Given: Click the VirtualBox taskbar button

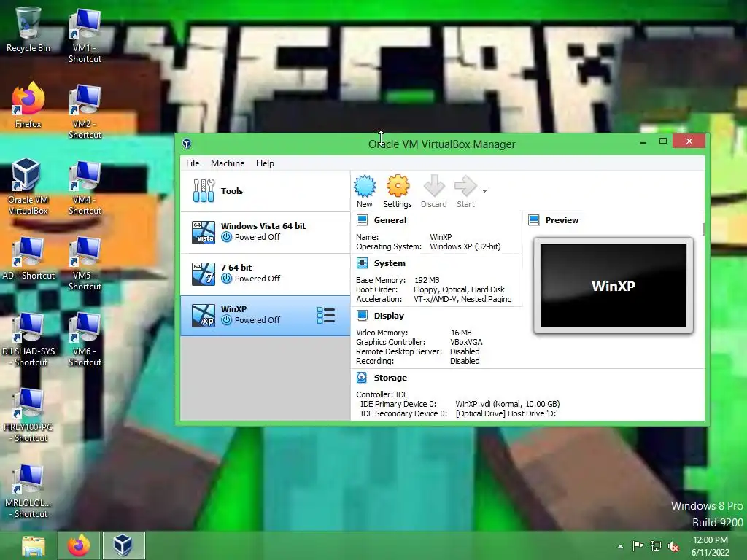Looking at the screenshot, I should [x=123, y=545].
